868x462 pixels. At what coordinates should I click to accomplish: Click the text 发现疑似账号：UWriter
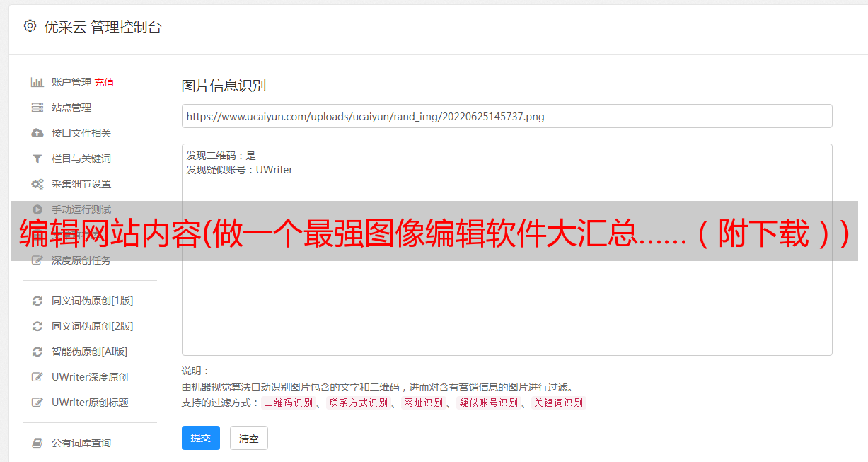[x=240, y=170]
